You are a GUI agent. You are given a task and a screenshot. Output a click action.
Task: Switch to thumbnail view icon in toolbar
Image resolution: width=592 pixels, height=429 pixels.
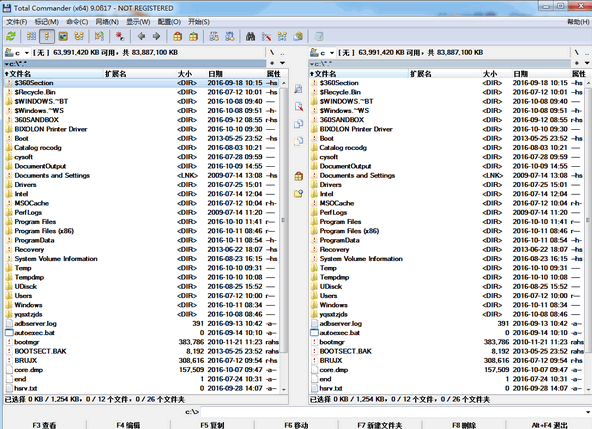tap(63, 36)
